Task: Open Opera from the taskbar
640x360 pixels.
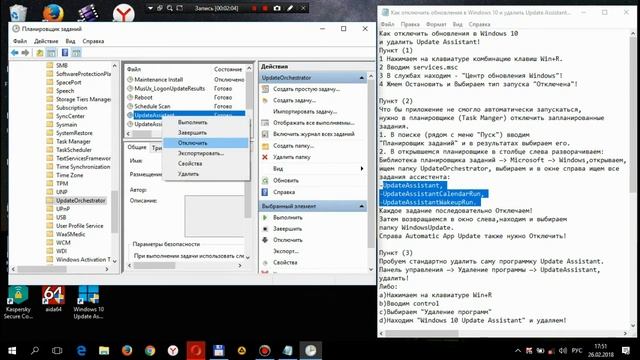Action: coord(196,351)
